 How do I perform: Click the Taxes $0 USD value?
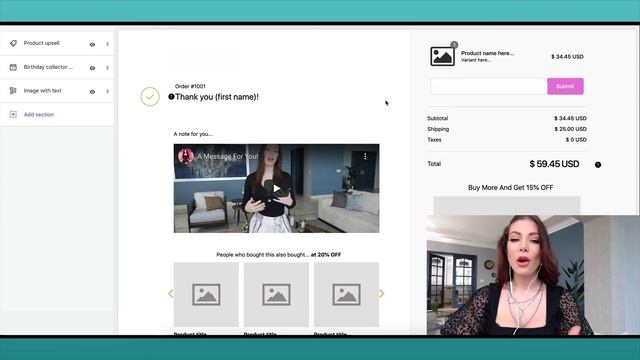click(x=576, y=140)
